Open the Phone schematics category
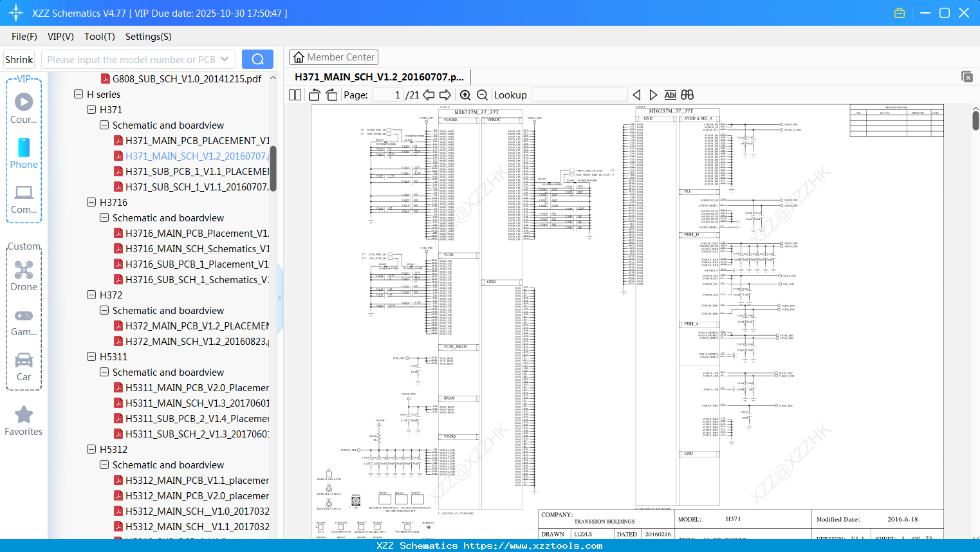This screenshot has width=980, height=552. tap(24, 154)
